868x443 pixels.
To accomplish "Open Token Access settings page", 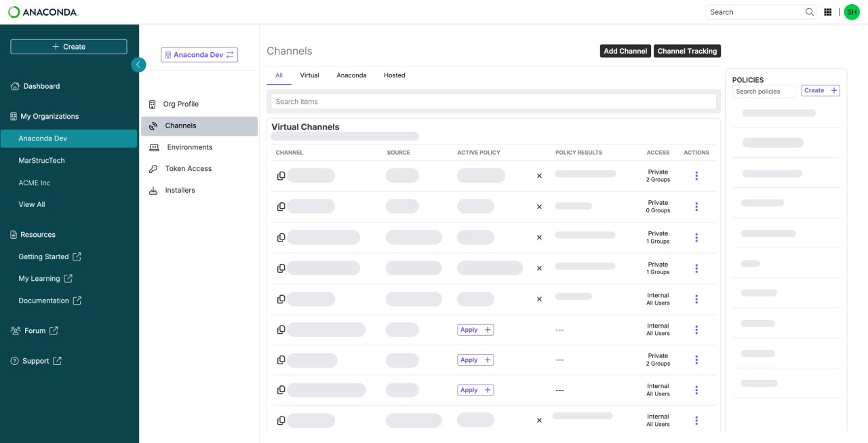I will pos(188,168).
